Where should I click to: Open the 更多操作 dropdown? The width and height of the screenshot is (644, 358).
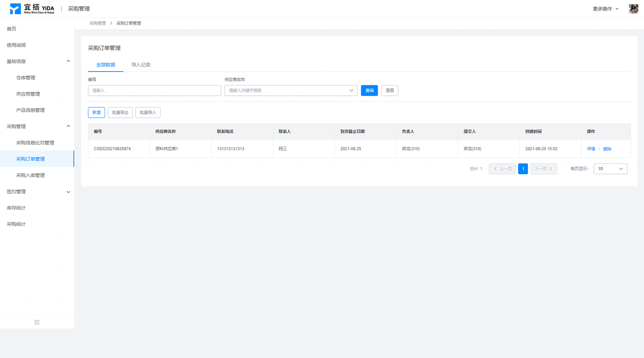606,9
